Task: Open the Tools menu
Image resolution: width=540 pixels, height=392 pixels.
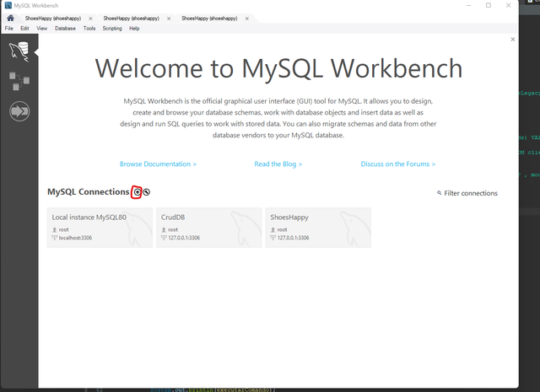Action: 89,29
